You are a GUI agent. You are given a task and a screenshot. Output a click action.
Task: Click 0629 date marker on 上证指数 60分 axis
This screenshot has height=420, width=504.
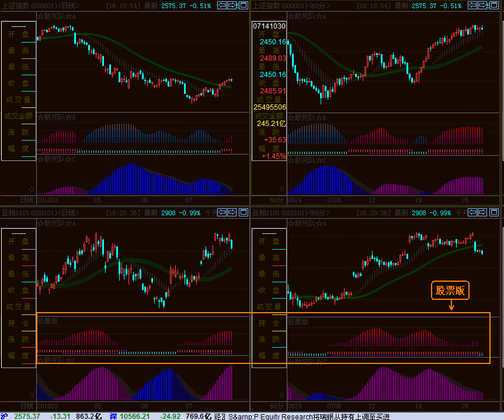coord(294,200)
